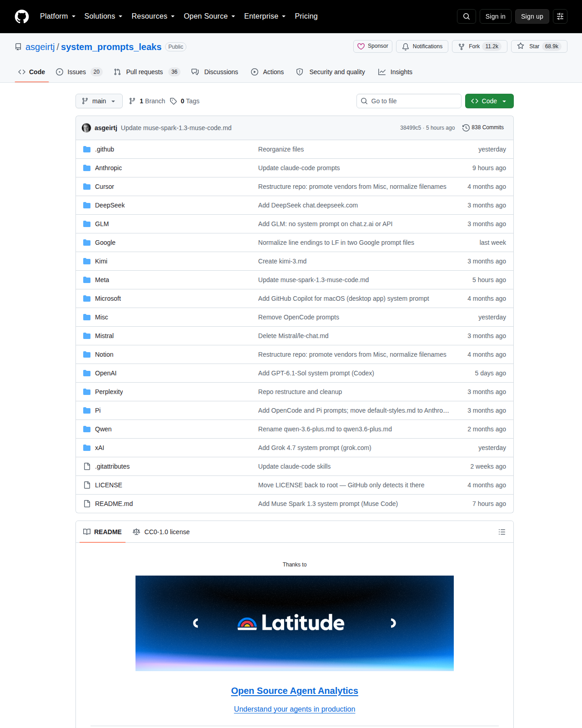The height and width of the screenshot is (728, 582).
Task: Open the Anthropic folder
Action: (x=108, y=168)
